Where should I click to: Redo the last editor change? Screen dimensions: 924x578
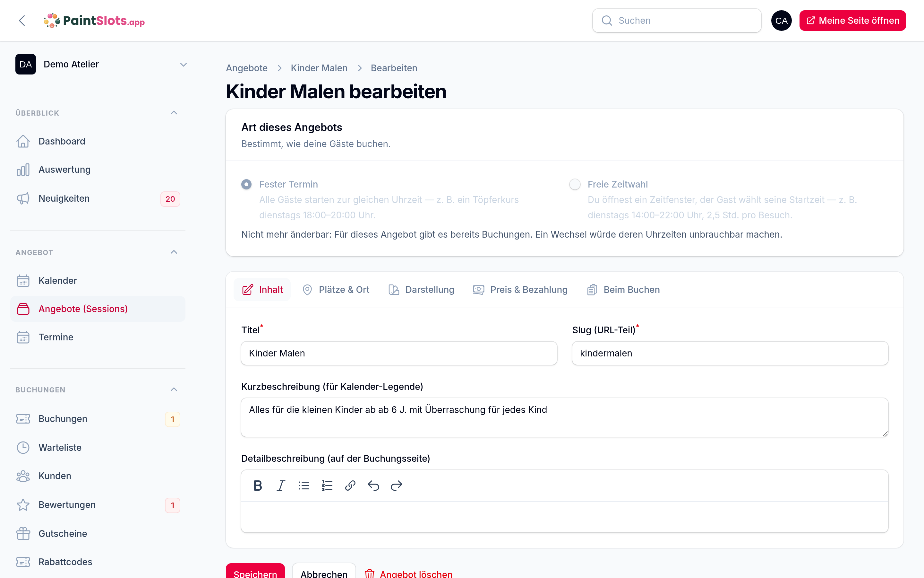click(x=396, y=486)
